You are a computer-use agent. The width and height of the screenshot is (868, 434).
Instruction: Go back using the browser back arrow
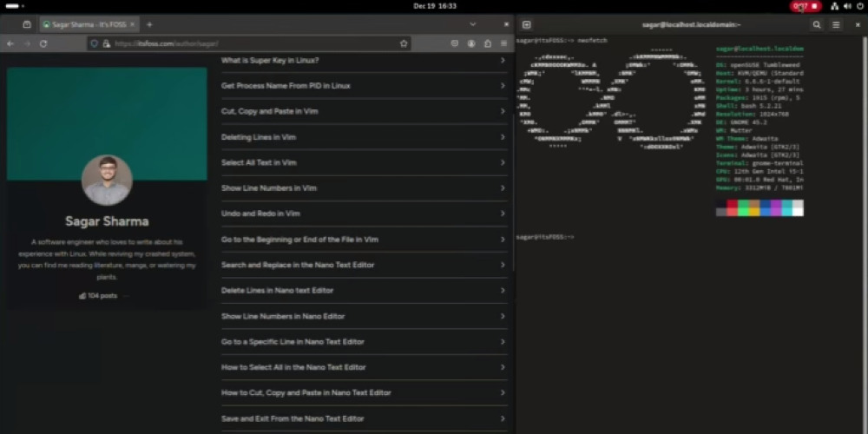[10, 43]
